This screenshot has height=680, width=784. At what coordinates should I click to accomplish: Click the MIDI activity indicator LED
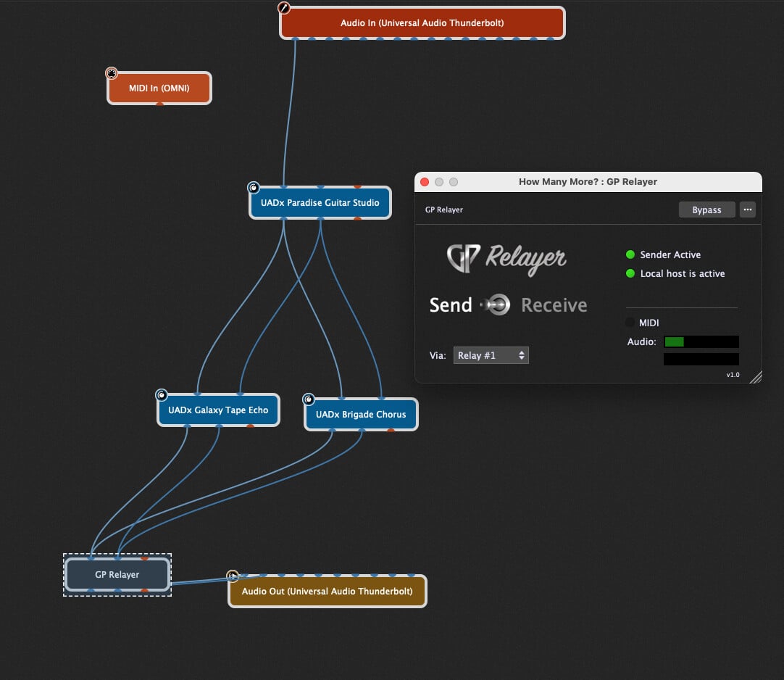pos(630,323)
